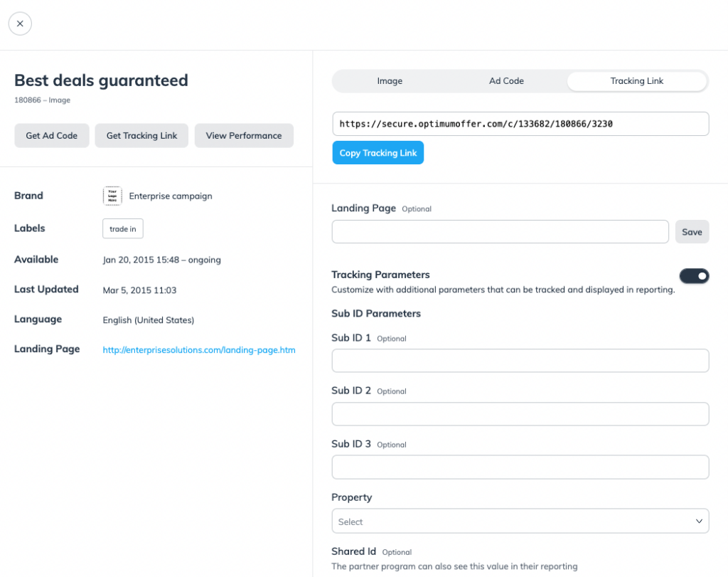Disable the Tracking Parameters toggle
Viewport: 728px width, 577px height.
pos(694,276)
